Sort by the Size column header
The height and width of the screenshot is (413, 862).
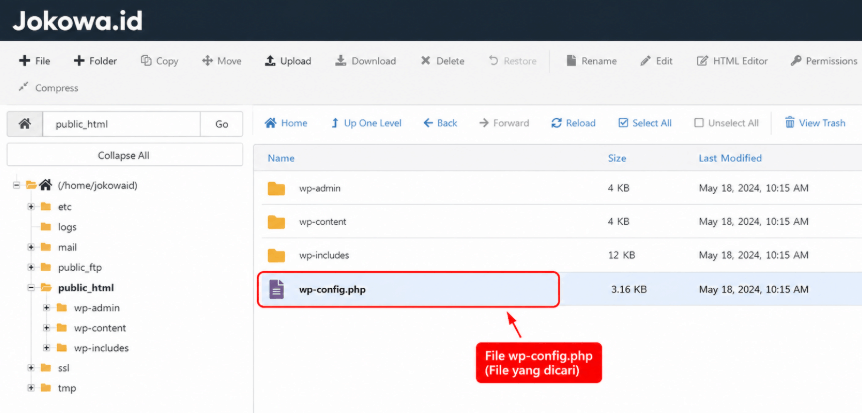[617, 158]
